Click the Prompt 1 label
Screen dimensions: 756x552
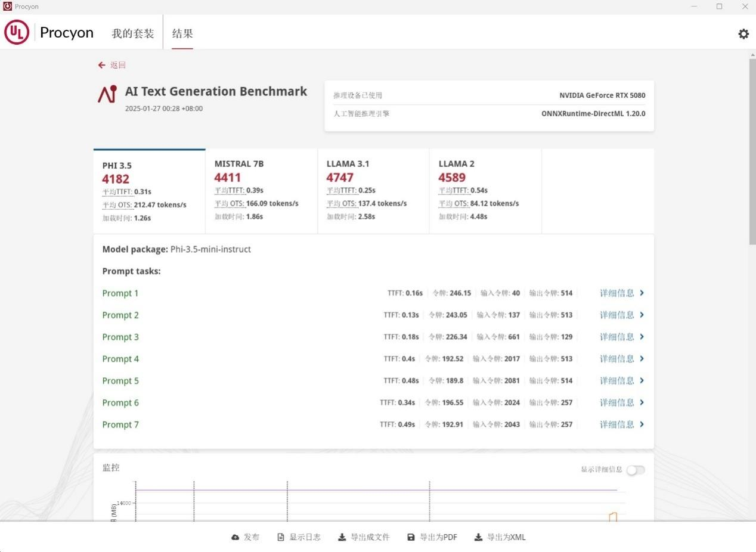coord(120,293)
